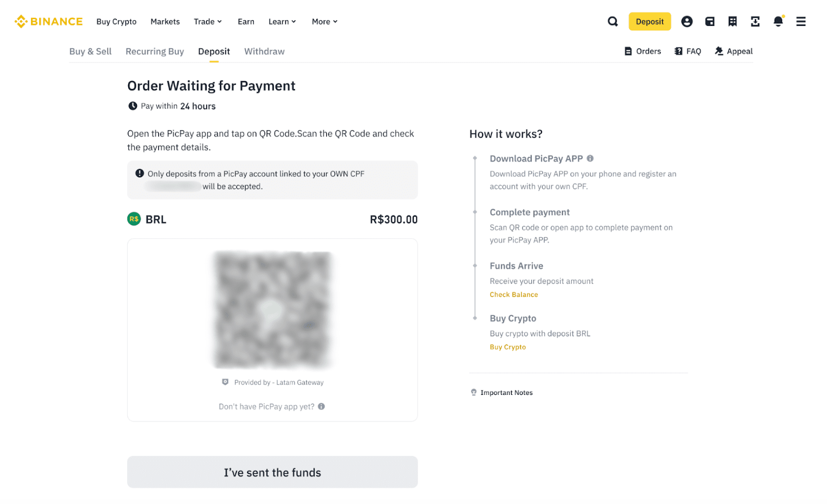The width and height of the screenshot is (827, 504).
Task: Click info icon beside Download PicPay APP
Action: pos(590,159)
